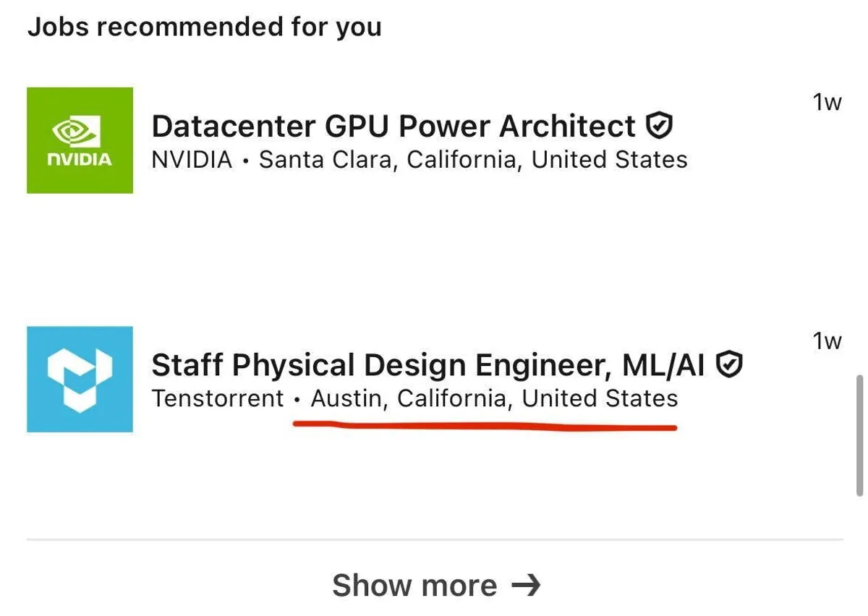
Task: Click verified badge beside Staff Physical Design Engineer
Action: tap(729, 364)
